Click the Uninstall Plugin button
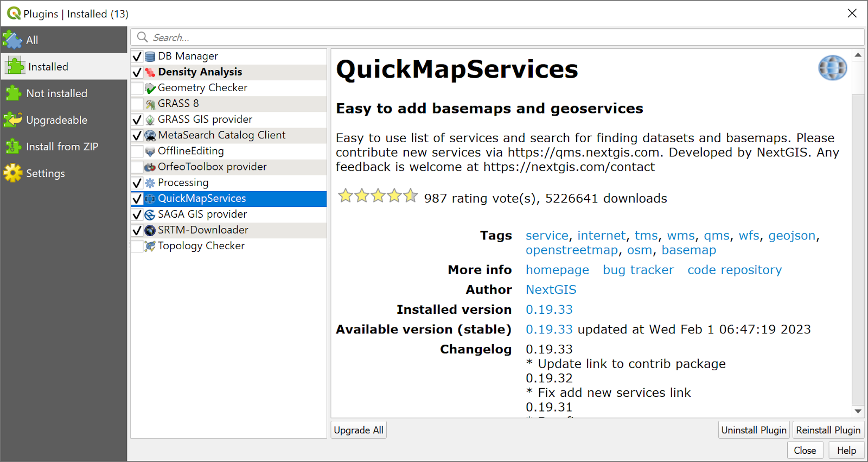Screen dimensions: 868x462 pos(754,430)
